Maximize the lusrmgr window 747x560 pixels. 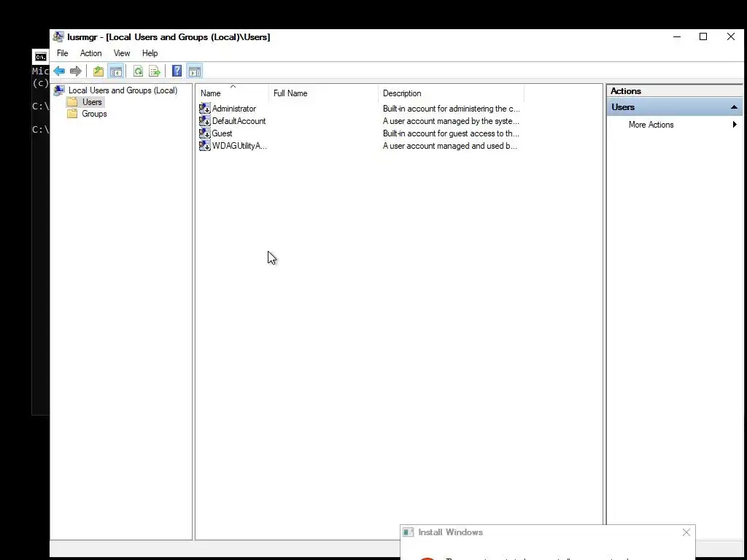703,36
